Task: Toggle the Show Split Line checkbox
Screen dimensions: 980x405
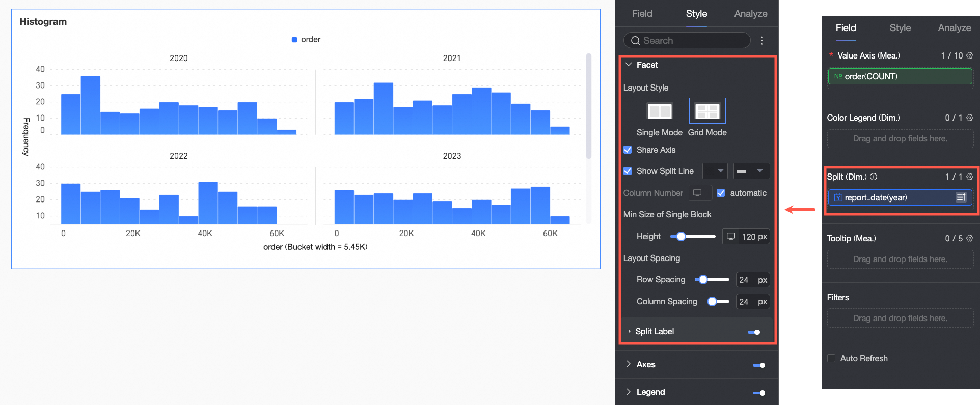Action: (x=628, y=171)
